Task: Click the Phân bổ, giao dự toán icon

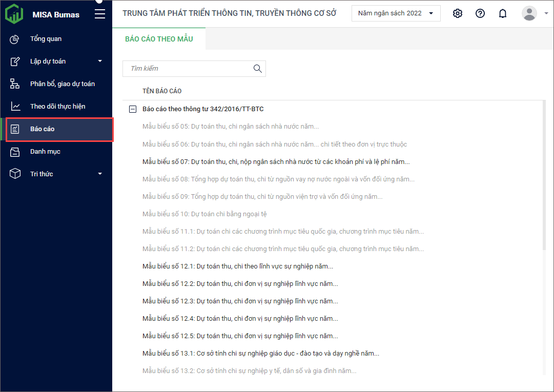Action: click(15, 84)
